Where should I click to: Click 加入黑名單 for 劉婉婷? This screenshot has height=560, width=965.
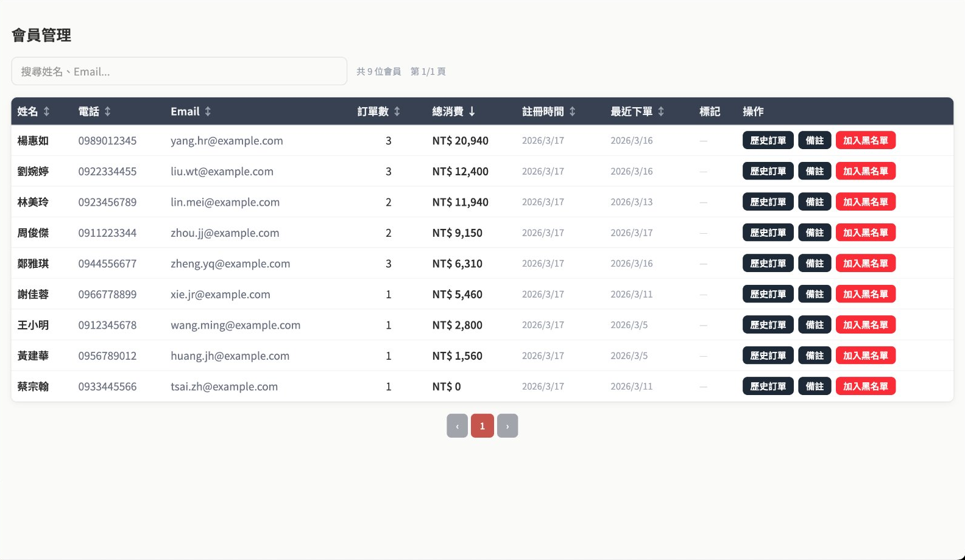point(865,171)
